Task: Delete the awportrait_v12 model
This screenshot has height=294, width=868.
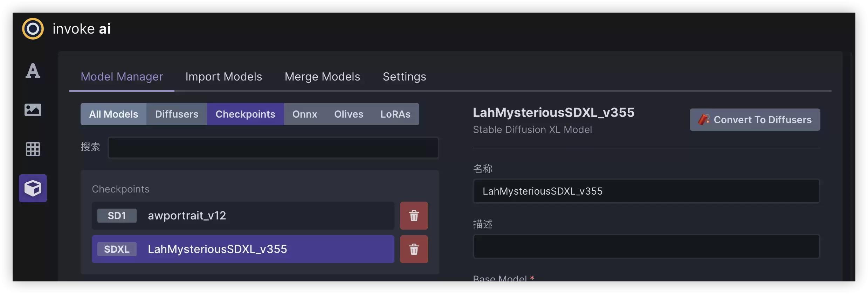Action: 414,216
